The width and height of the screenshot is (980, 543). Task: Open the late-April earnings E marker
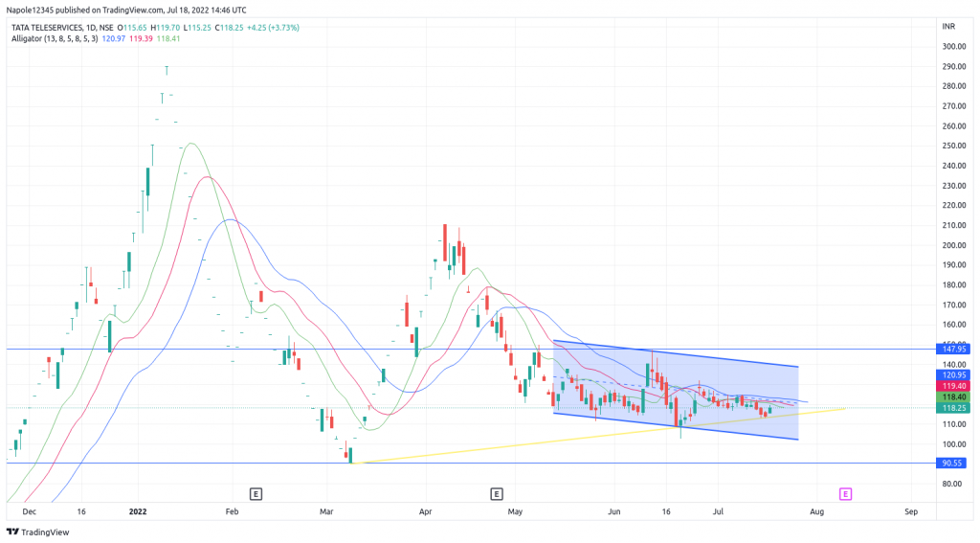click(497, 494)
